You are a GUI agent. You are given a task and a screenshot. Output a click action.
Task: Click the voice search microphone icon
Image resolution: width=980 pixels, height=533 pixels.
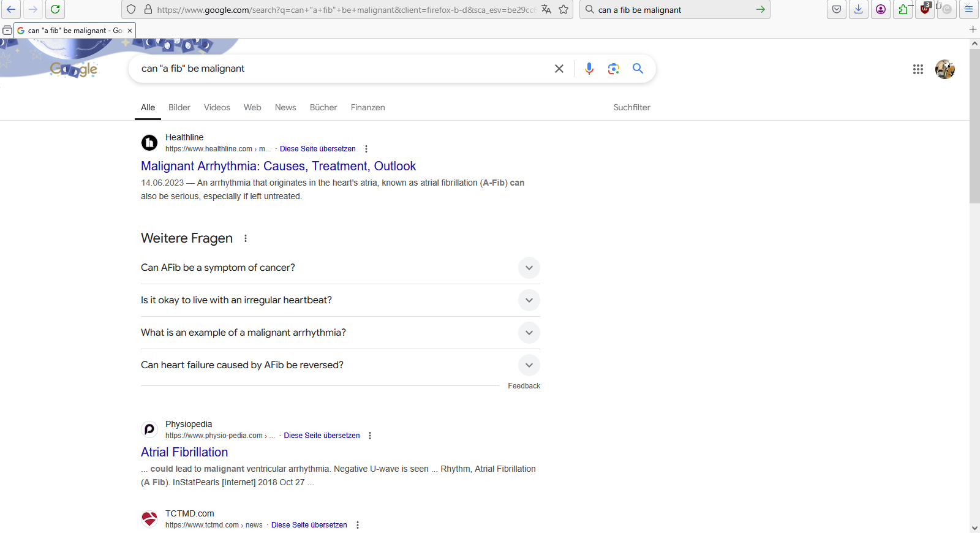click(x=589, y=69)
